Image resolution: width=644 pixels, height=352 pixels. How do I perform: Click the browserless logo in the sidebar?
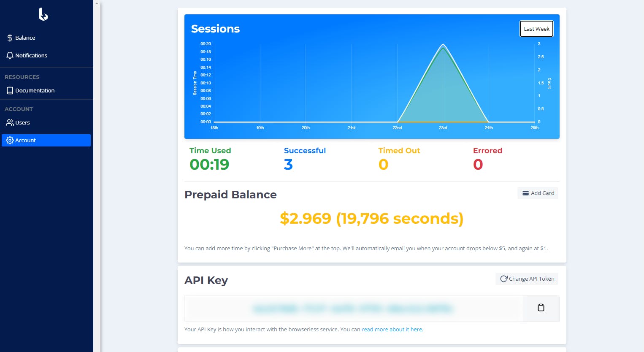point(43,14)
